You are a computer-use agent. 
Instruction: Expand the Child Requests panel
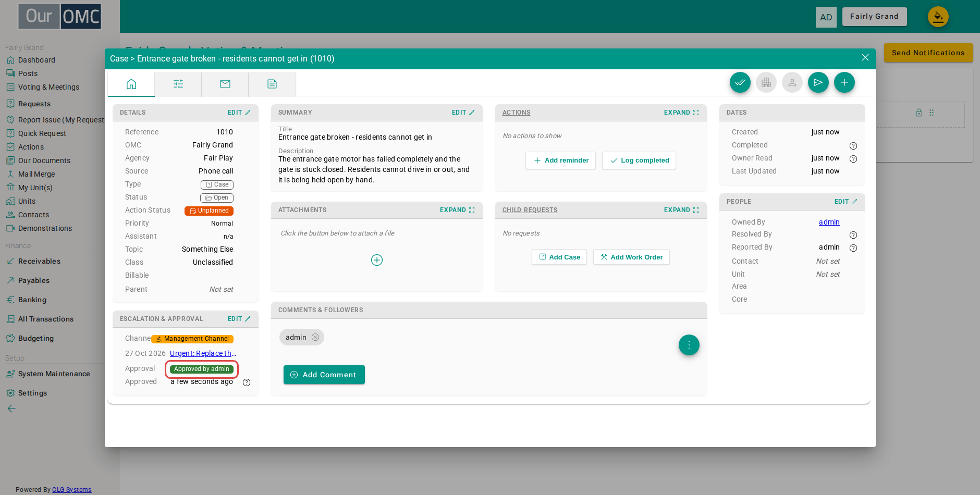[x=681, y=210]
